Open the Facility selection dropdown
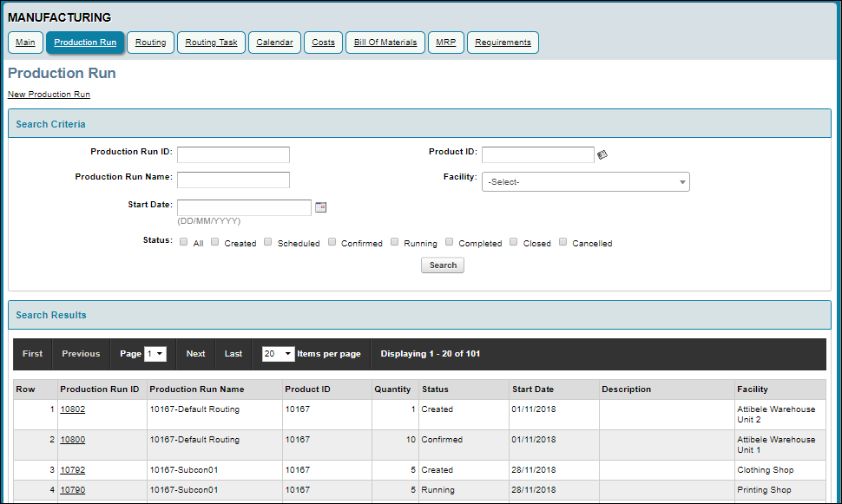Screen dimensions: 842x504 pyautogui.click(x=585, y=181)
